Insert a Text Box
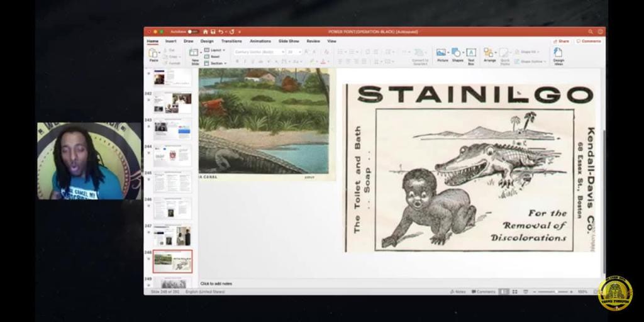Screen dimensions: 644x322 point(470,55)
